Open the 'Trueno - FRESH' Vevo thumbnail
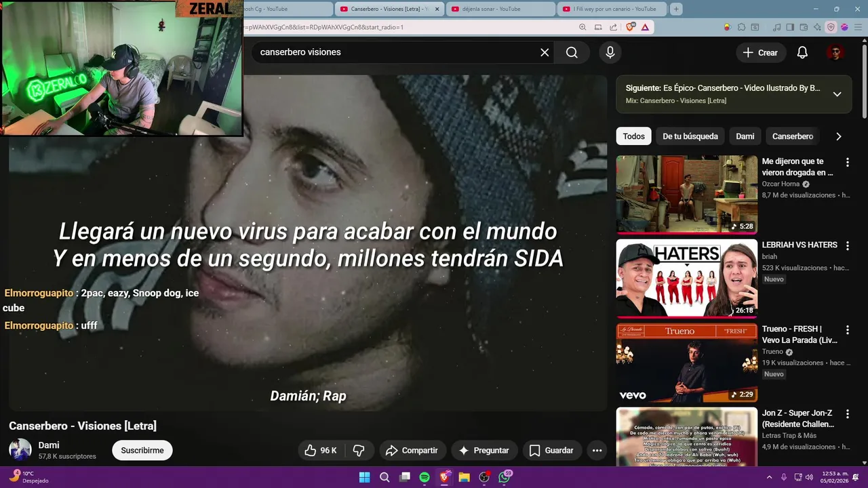868x488 pixels. click(686, 362)
